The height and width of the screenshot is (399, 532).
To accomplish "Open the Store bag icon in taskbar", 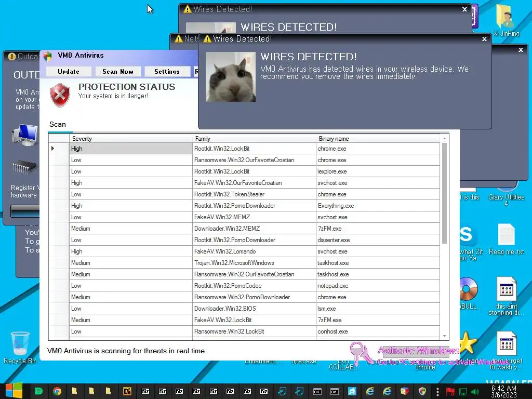I will (x=352, y=391).
